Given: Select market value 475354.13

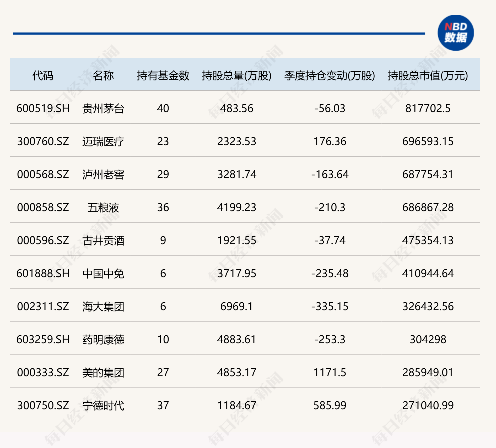Looking at the screenshot, I should point(428,241).
